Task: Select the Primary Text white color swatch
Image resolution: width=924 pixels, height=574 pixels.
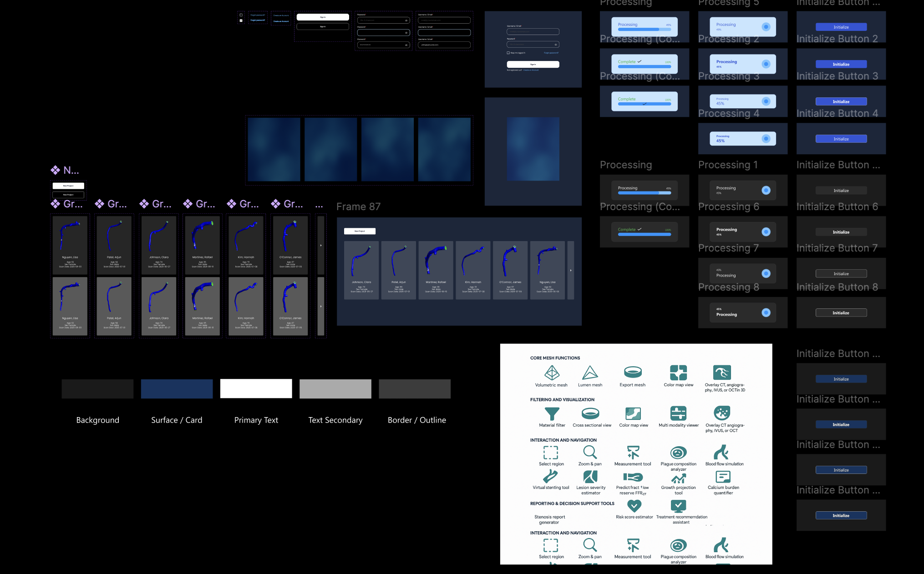Action: [x=256, y=389]
